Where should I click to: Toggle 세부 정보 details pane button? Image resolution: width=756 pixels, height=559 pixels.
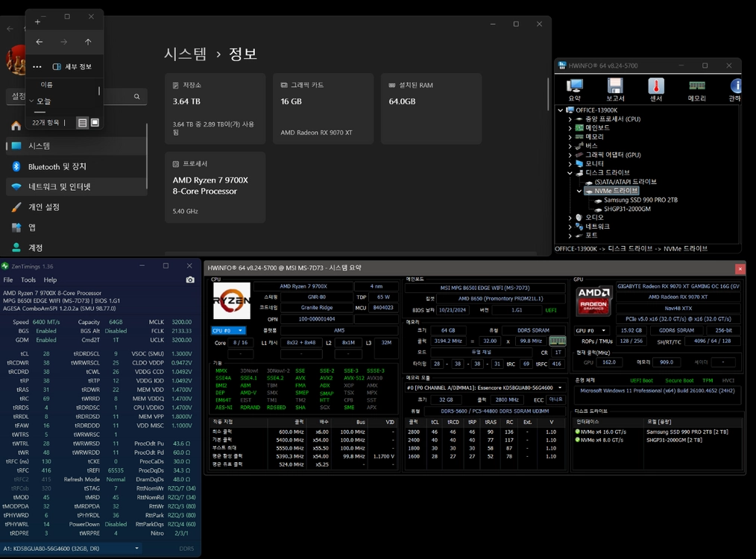point(72,66)
